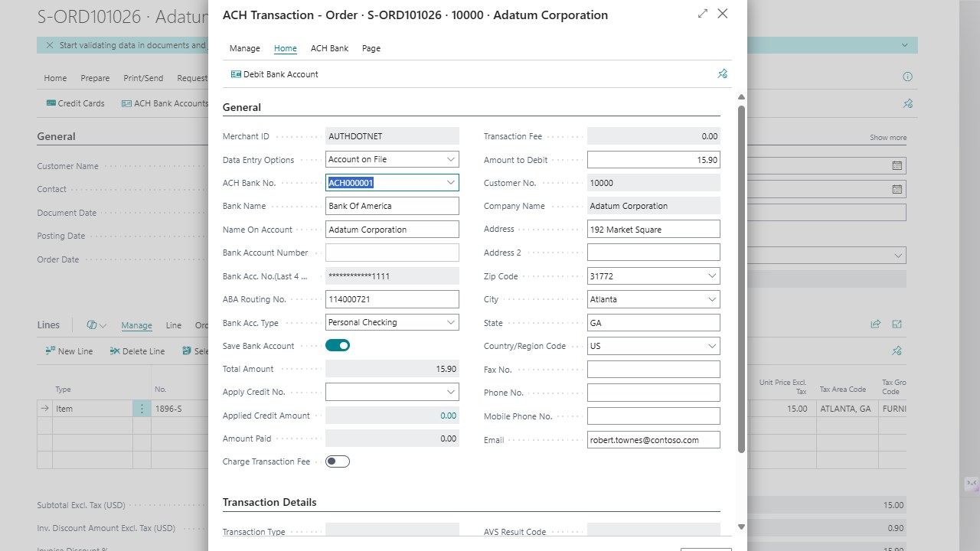Enable the Charge Transaction Fee toggle
The width and height of the screenshot is (980, 551).
pos(338,461)
